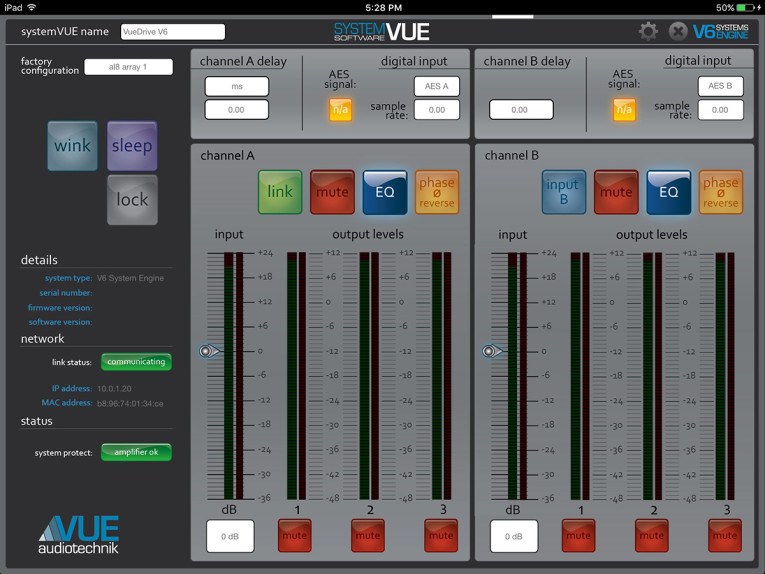
Task: Open factory configuration al8 array 1
Action: point(128,67)
